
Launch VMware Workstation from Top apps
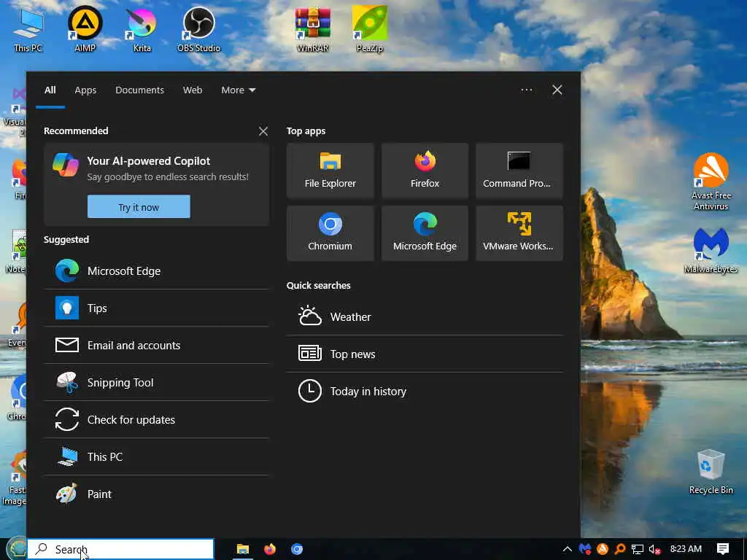point(519,233)
